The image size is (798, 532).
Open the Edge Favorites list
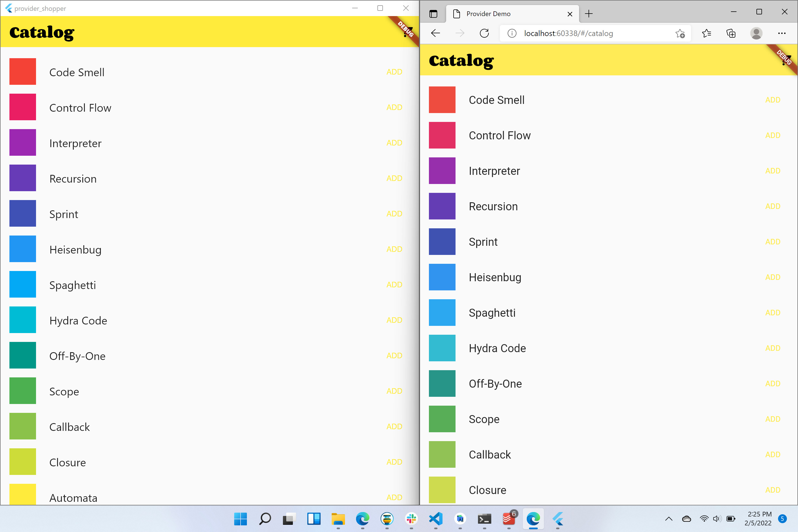pos(706,33)
